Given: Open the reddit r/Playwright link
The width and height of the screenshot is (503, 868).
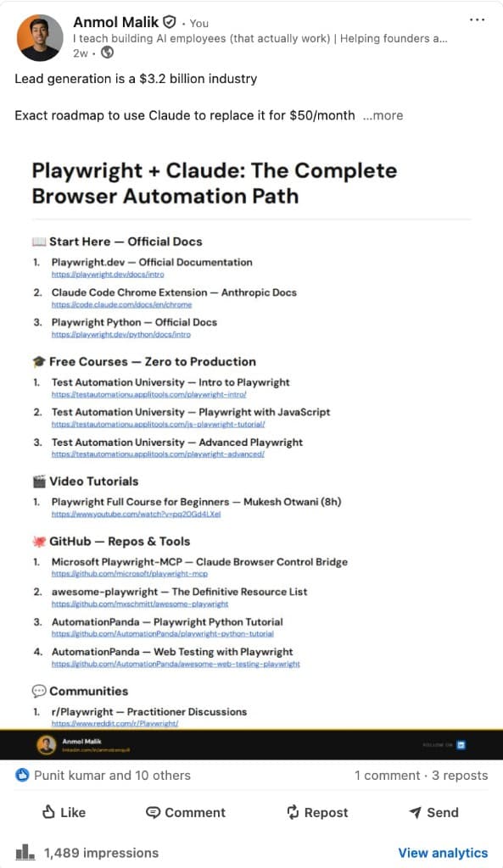Looking at the screenshot, I should tap(115, 723).
